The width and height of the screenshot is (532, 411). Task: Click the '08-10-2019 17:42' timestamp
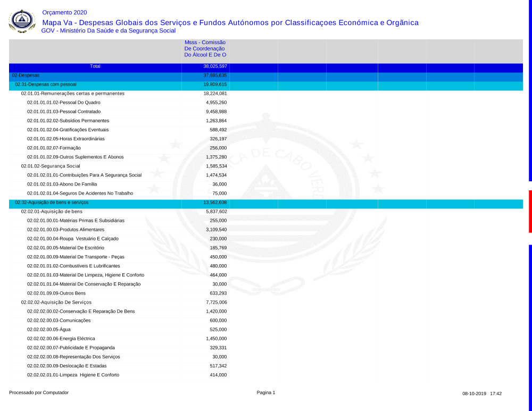pyautogui.click(x=481, y=394)
